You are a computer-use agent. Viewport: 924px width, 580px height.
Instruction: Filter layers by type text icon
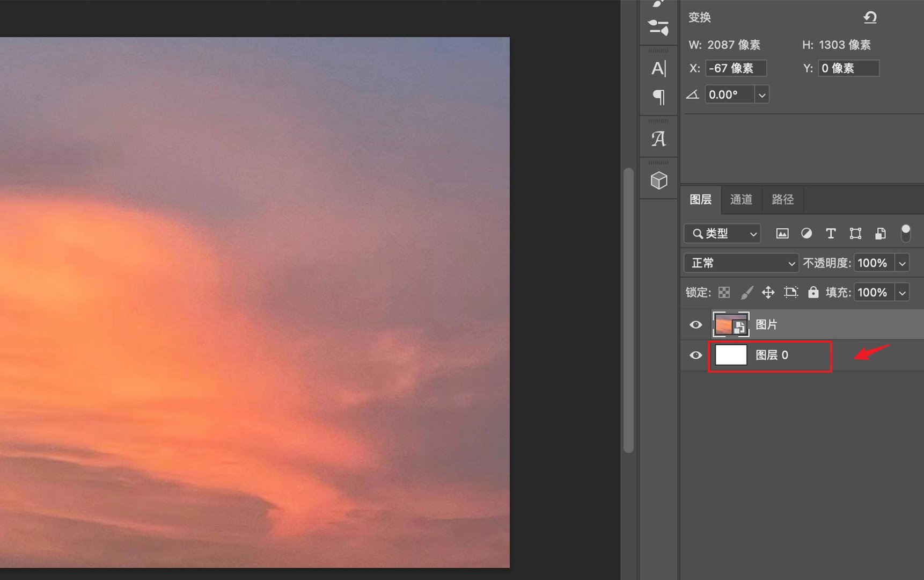pos(831,234)
